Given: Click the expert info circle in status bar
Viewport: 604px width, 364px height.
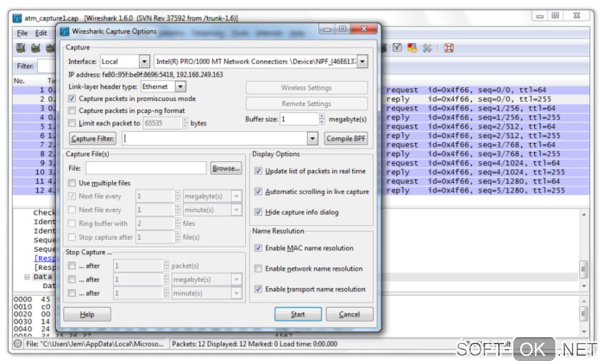Looking at the screenshot, I should tap(18, 344).
